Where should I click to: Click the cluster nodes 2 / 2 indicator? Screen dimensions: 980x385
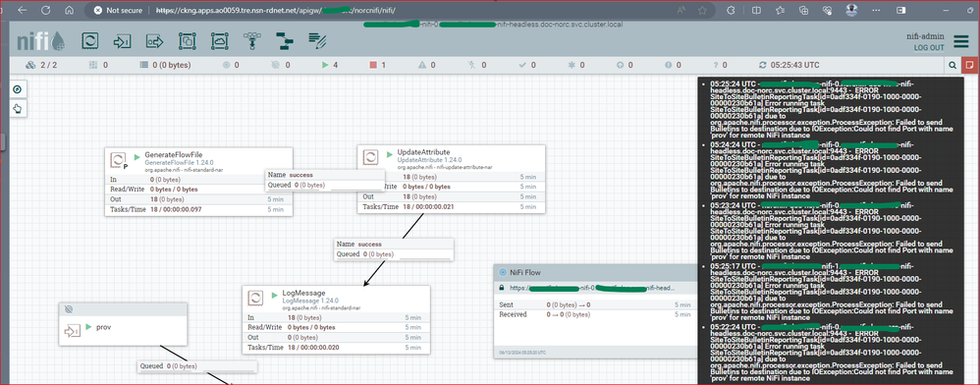click(40, 65)
